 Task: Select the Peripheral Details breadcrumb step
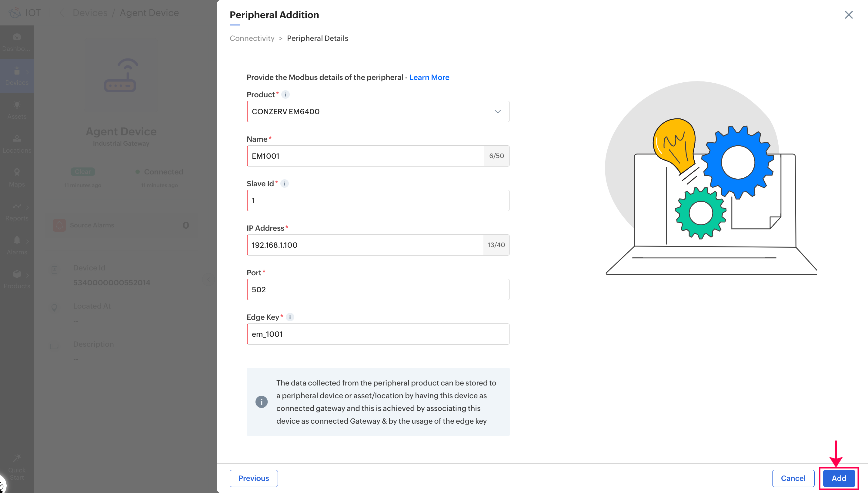[x=317, y=38]
